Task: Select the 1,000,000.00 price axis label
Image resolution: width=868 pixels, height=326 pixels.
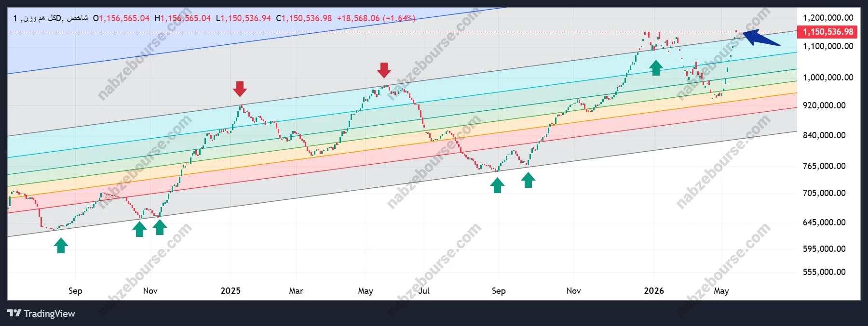Action: (x=827, y=78)
